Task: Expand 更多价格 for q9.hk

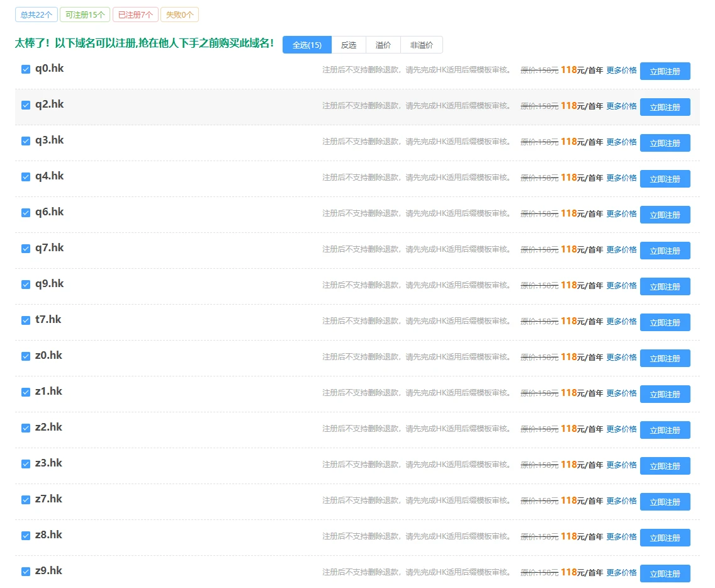Action: [621, 286]
